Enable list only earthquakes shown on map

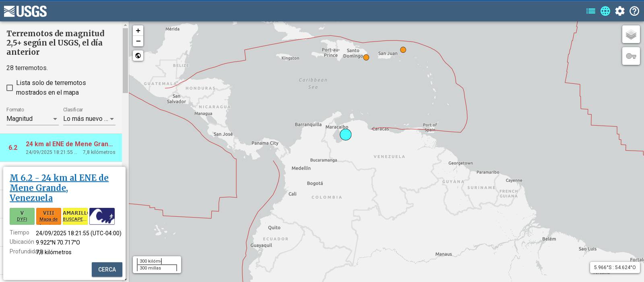coord(10,88)
